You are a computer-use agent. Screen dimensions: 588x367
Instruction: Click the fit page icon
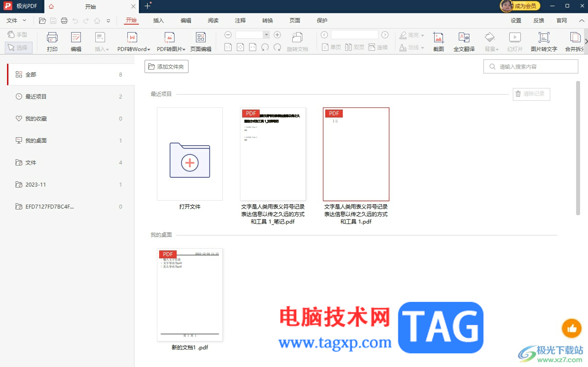[240, 47]
